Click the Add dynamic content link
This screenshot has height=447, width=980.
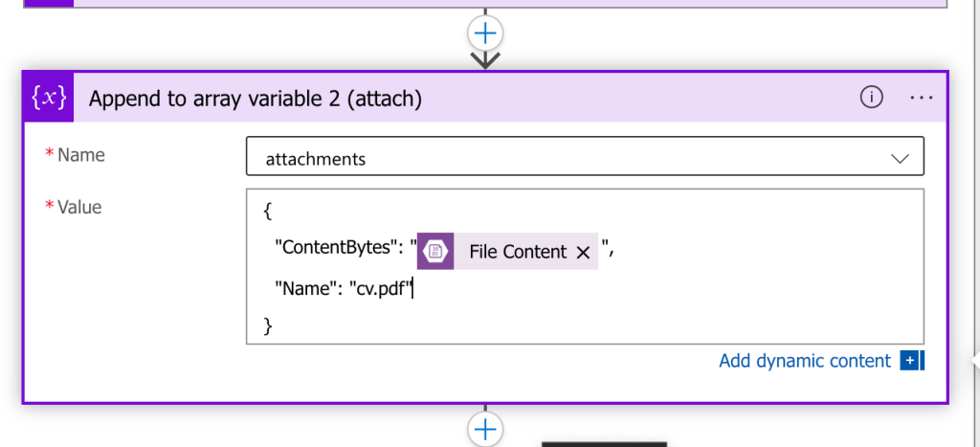(804, 361)
